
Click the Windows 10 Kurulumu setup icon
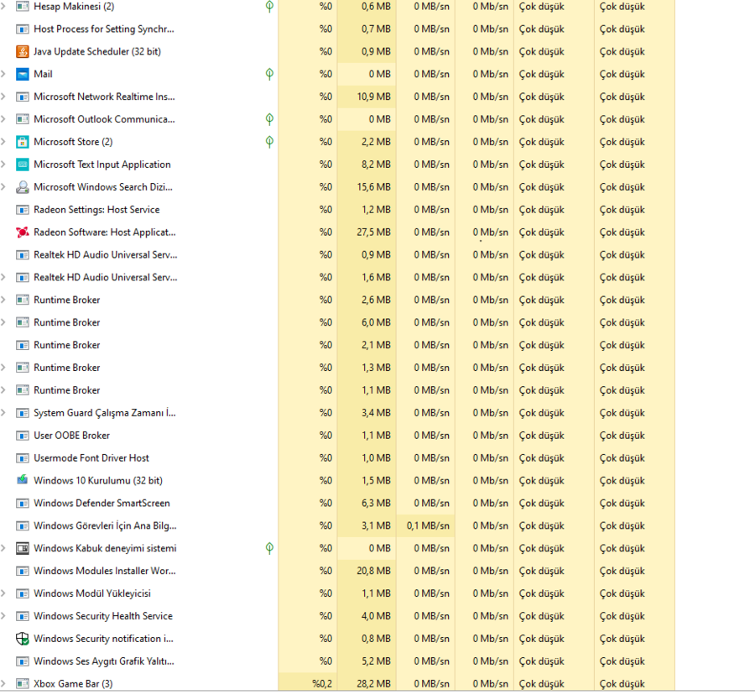(22, 480)
